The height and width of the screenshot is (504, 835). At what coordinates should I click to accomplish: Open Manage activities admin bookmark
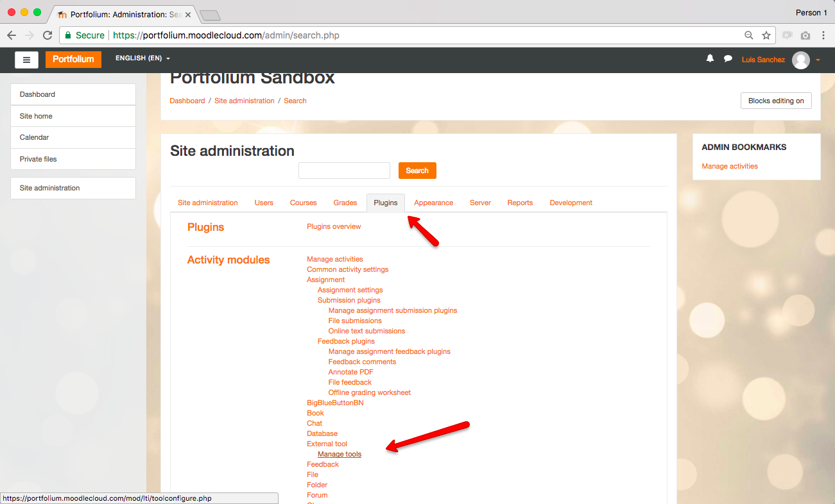[x=730, y=166]
